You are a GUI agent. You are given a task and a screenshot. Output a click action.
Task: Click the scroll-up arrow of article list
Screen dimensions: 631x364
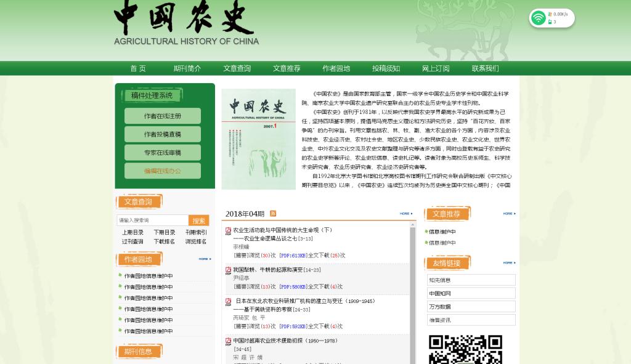[x=412, y=225]
